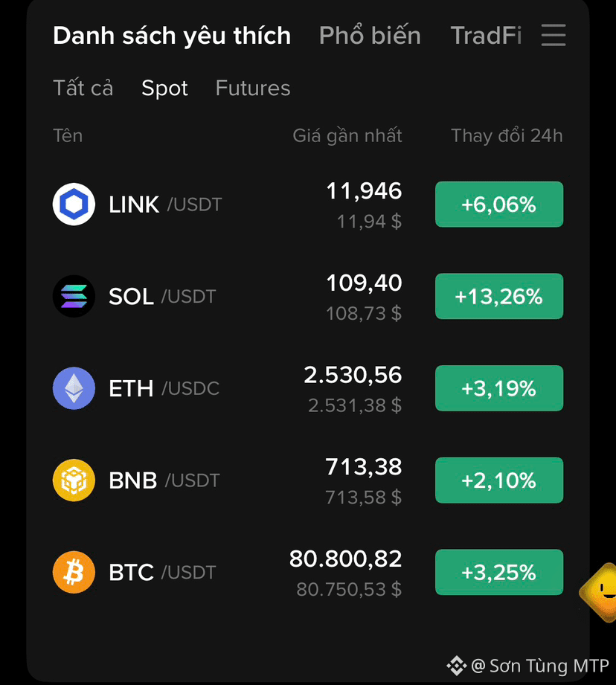The image size is (616, 685).
Task: Filter the list by Tất cả
Action: (x=83, y=88)
